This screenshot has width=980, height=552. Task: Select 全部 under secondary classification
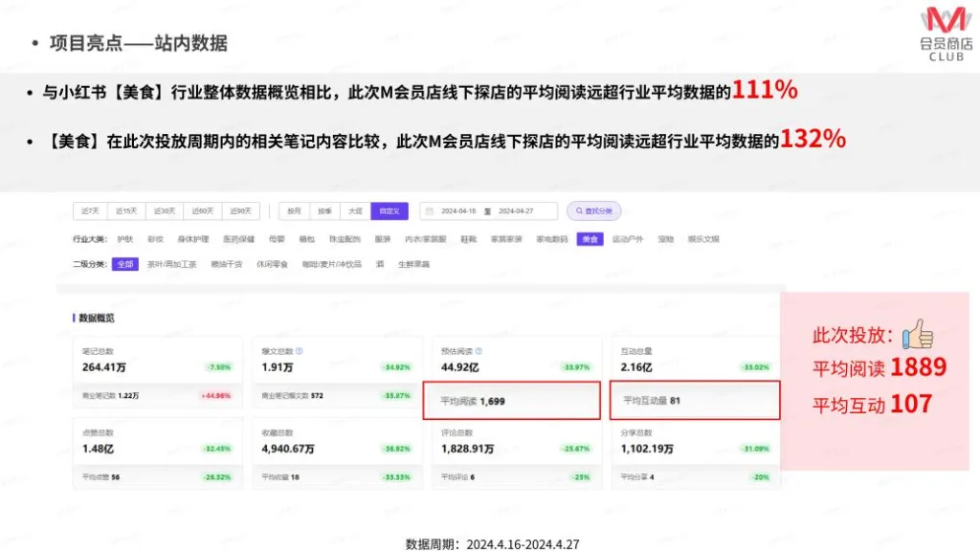point(125,264)
